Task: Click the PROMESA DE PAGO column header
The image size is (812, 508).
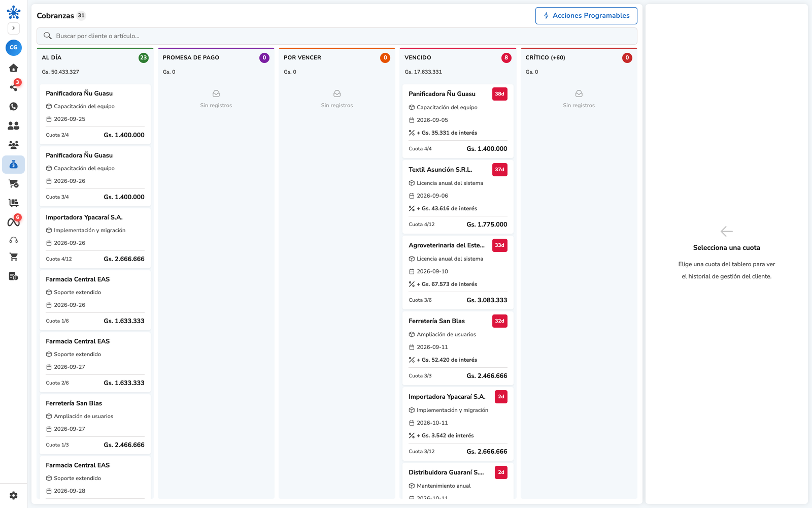Action: coord(191,57)
